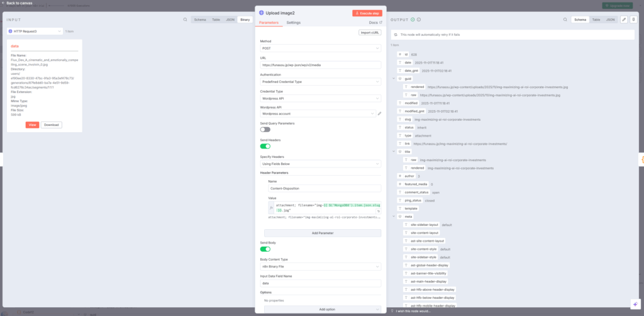Enable the Send Query Parameters toggle
Image resolution: width=644 pixels, height=316 pixels.
265,129
